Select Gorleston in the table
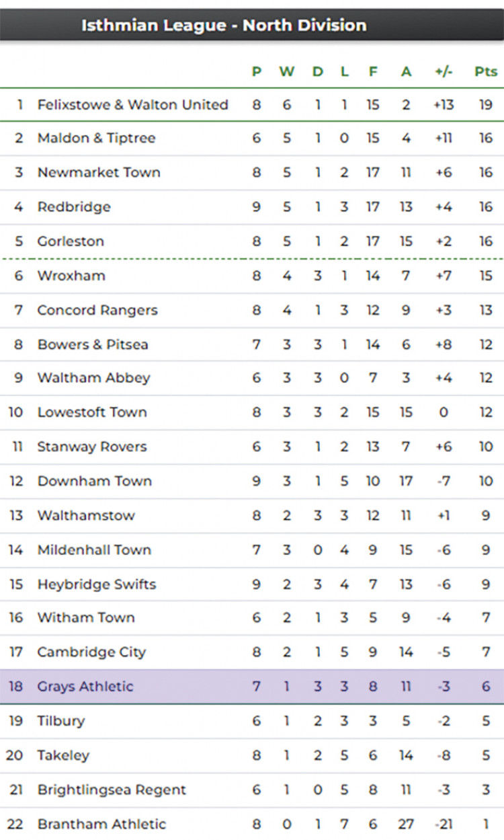 71,241
